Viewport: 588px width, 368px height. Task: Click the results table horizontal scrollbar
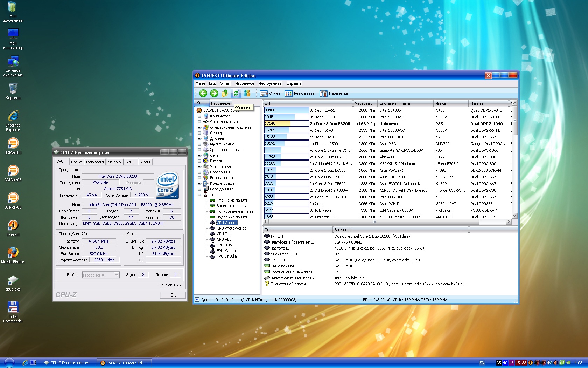[x=387, y=222]
